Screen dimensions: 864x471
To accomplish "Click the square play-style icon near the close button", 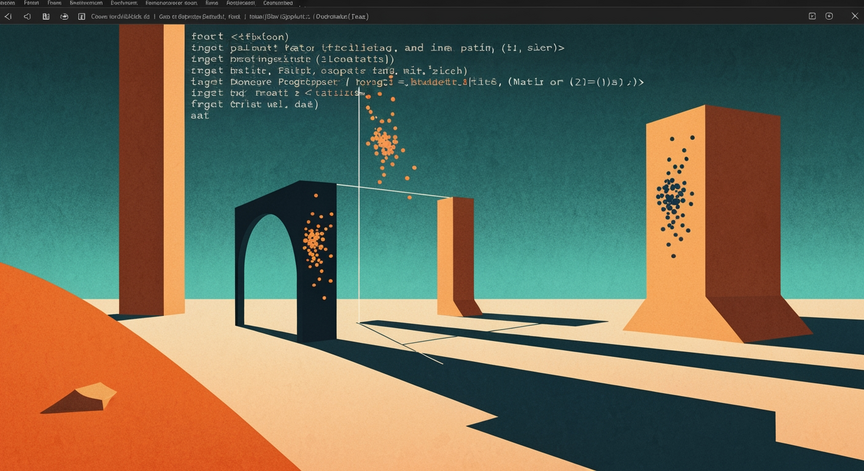I will click(x=812, y=16).
